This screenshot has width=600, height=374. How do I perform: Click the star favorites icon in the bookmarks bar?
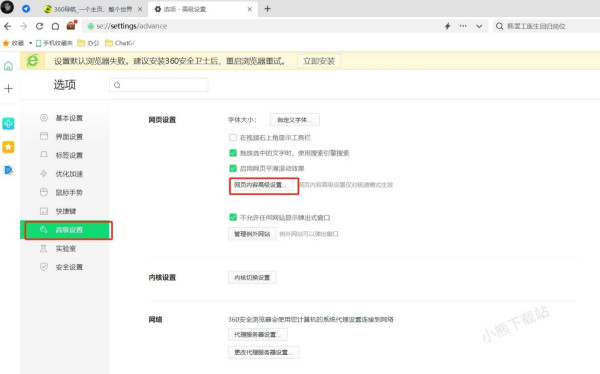coord(6,43)
